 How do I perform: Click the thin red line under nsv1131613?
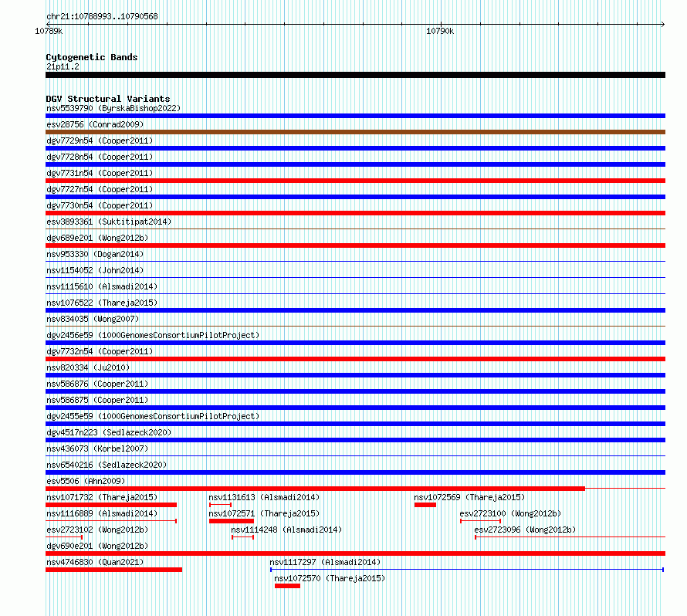(221, 505)
